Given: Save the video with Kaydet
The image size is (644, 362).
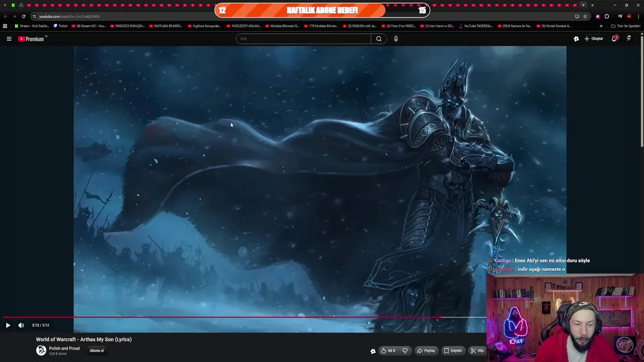Looking at the screenshot, I should click(453, 351).
